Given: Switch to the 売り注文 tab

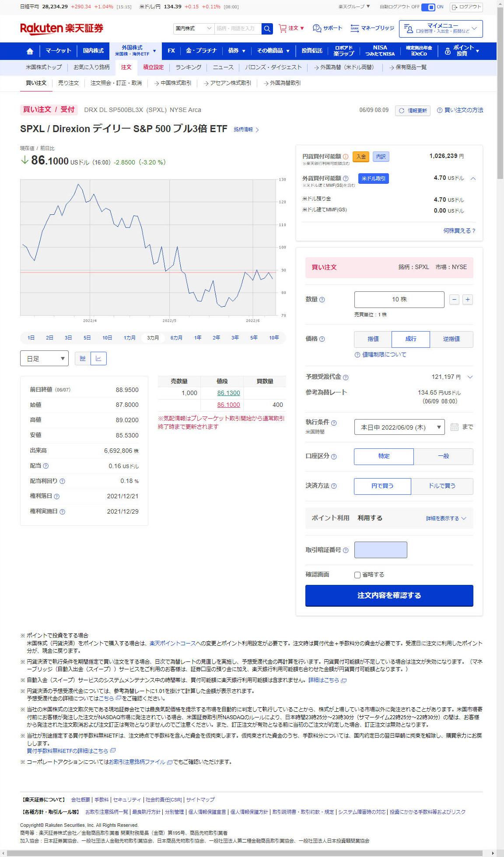Looking at the screenshot, I should click(68, 83).
